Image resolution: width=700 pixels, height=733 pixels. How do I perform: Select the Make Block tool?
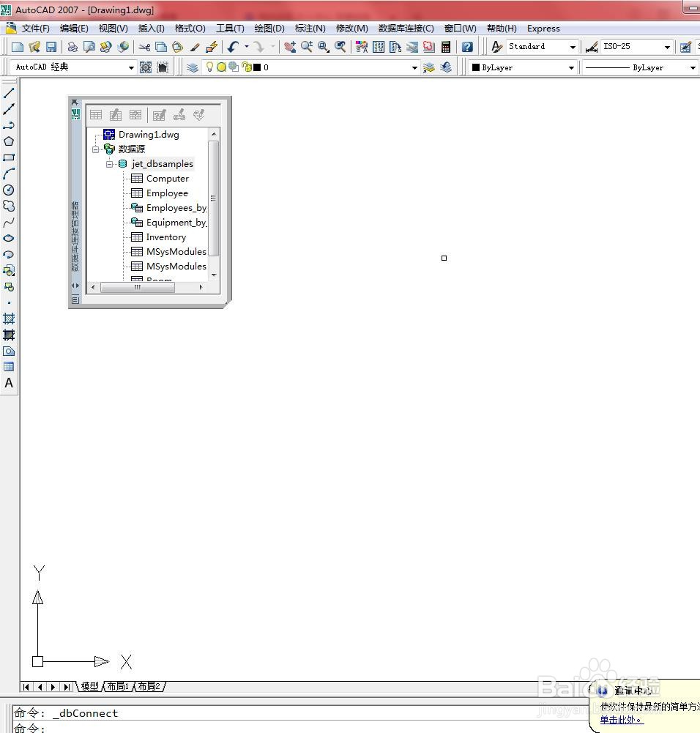pos(9,286)
